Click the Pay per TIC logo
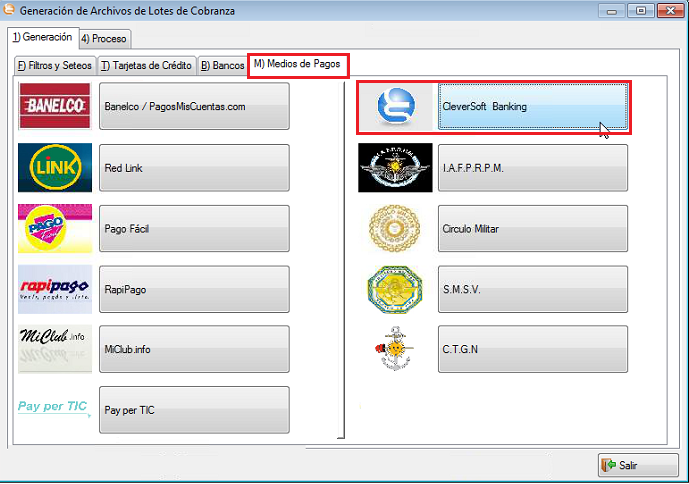The height and width of the screenshot is (484, 689). pos(54,410)
